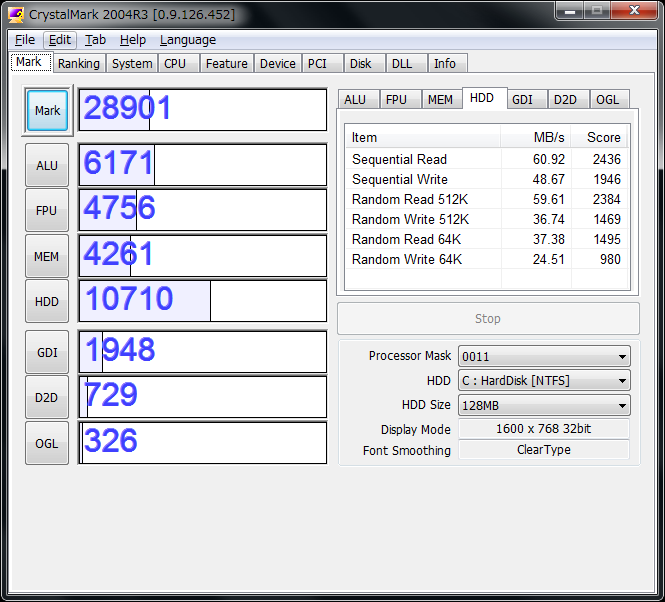The height and width of the screenshot is (602, 665).
Task: Click the Item column header
Action: (x=423, y=137)
